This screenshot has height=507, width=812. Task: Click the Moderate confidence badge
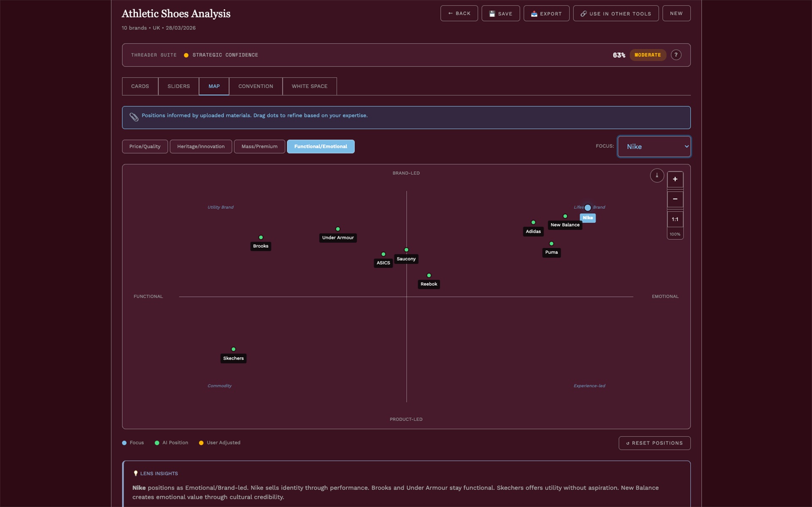coord(647,55)
